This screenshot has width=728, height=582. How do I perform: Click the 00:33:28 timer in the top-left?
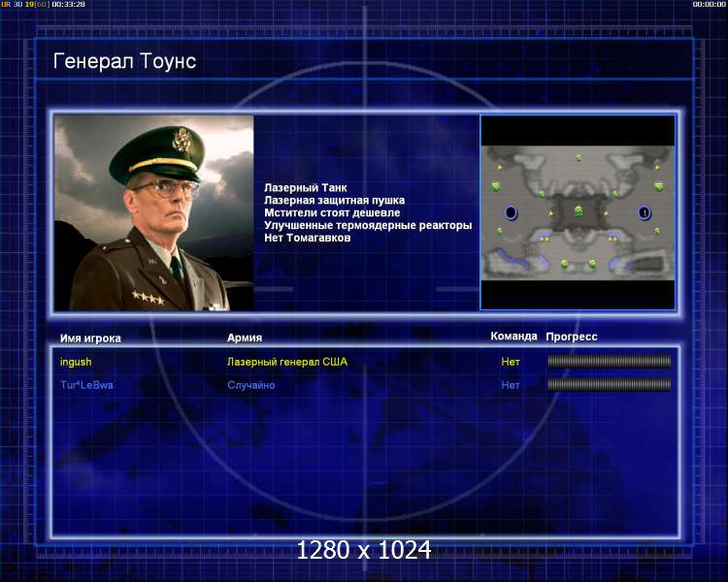point(68,4)
